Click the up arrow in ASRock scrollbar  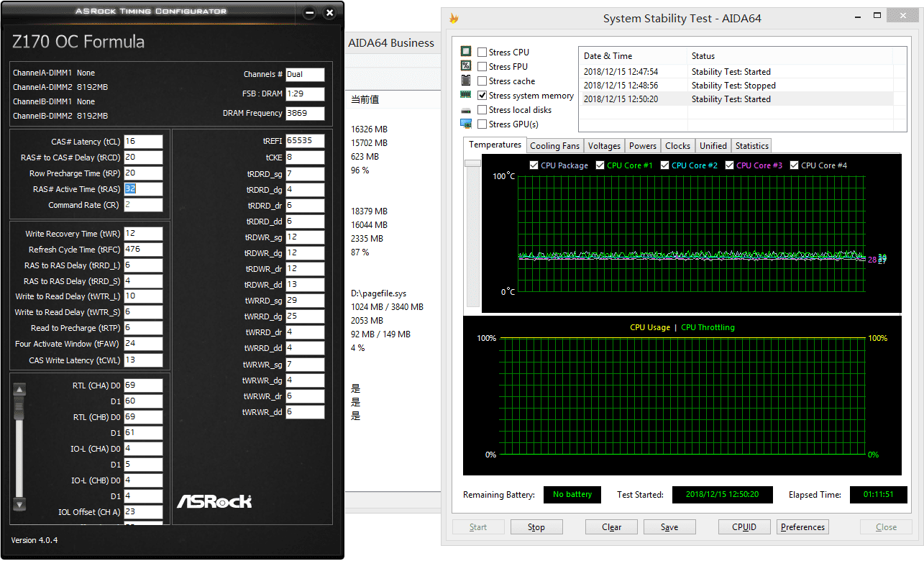click(x=19, y=390)
